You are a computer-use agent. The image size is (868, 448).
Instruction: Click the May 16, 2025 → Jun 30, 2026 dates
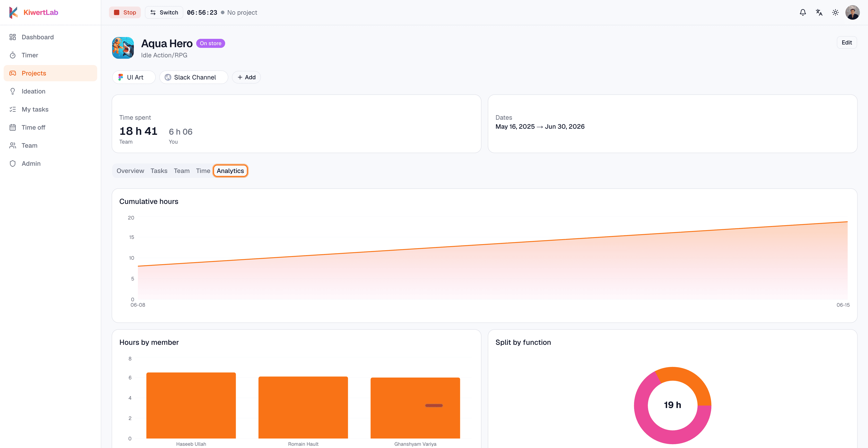(540, 126)
